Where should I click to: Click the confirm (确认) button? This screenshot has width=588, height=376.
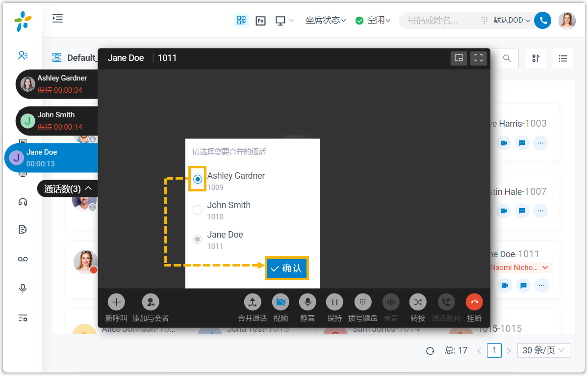[287, 269]
